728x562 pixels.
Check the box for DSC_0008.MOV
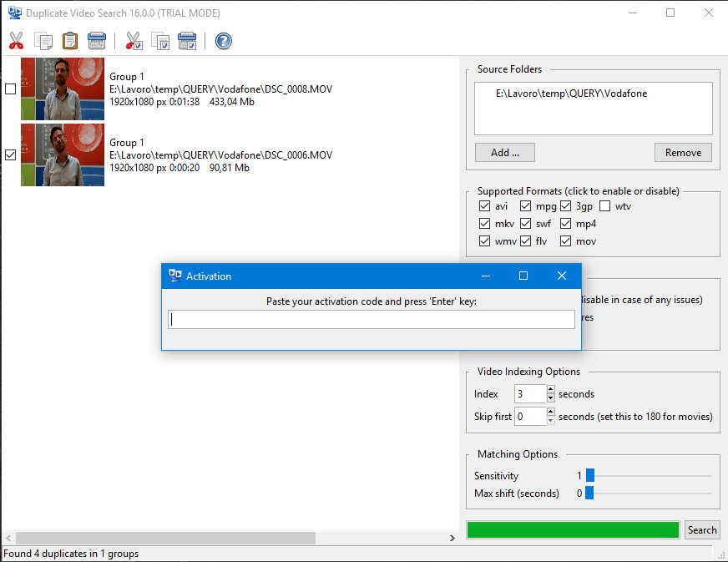[11, 89]
